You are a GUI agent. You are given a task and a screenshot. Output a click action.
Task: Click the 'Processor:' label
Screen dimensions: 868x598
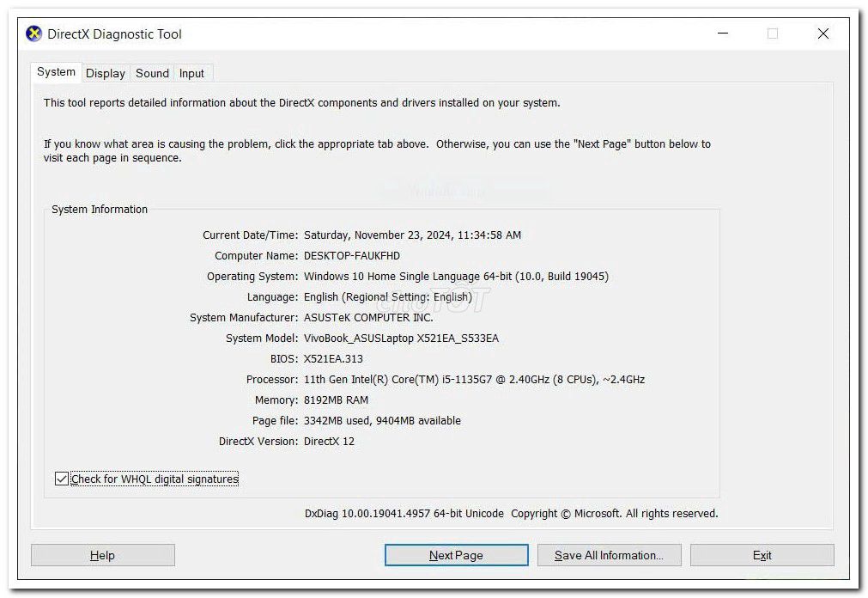tap(272, 380)
